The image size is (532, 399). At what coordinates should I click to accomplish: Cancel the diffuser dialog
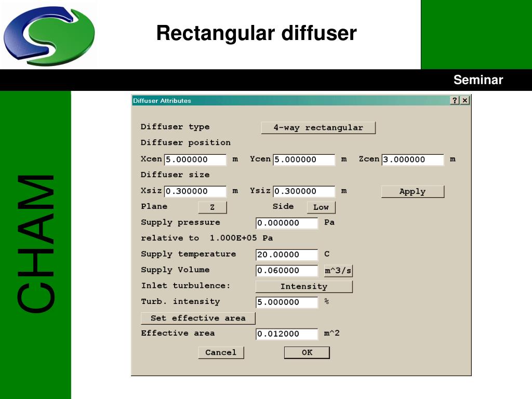(x=221, y=353)
